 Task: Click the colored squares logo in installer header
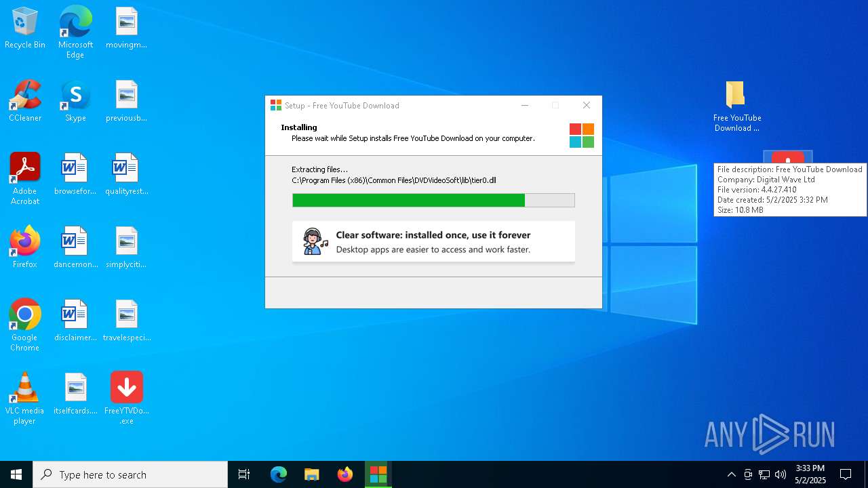[582, 136]
